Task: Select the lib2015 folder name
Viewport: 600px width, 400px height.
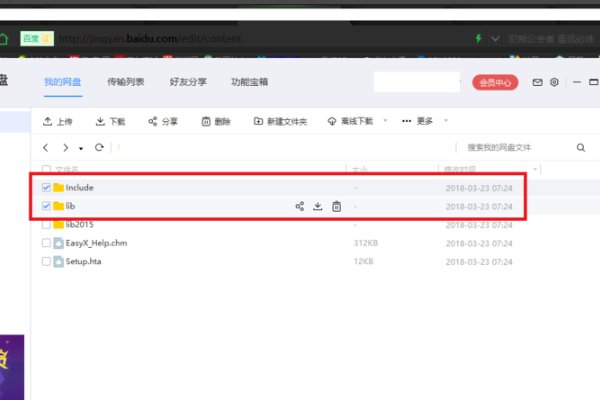Action: [80, 224]
